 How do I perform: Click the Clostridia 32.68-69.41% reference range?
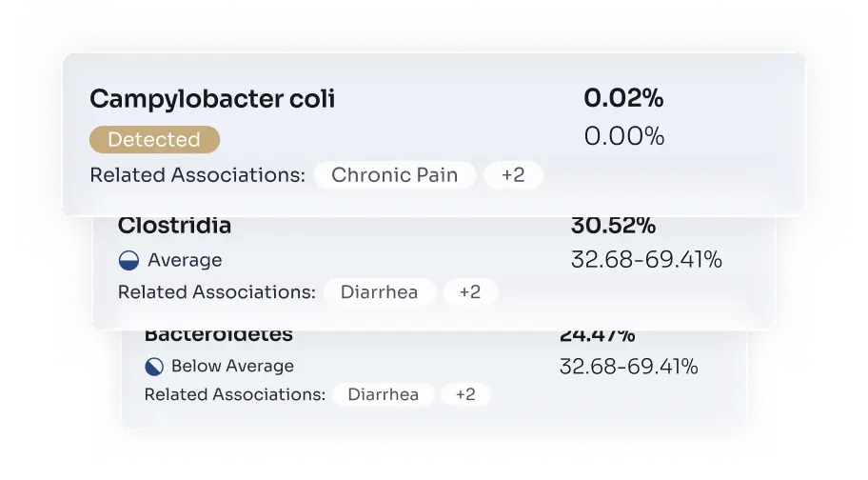tap(646, 259)
